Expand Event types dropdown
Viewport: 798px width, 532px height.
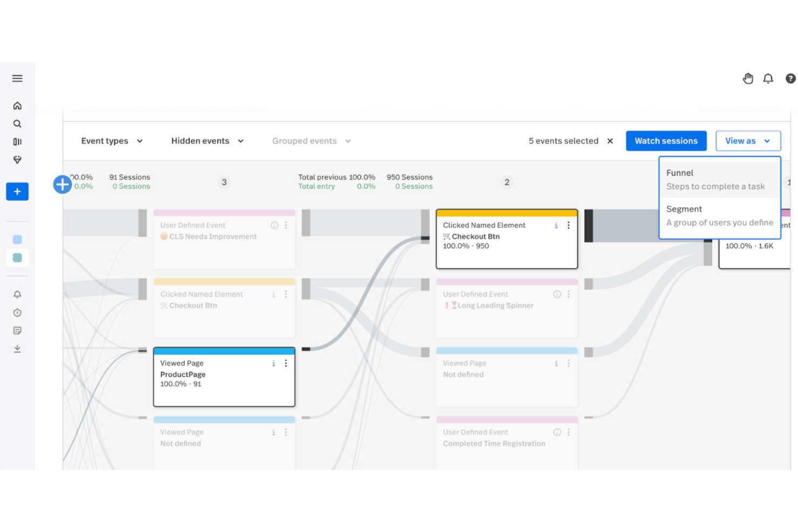[112, 141]
